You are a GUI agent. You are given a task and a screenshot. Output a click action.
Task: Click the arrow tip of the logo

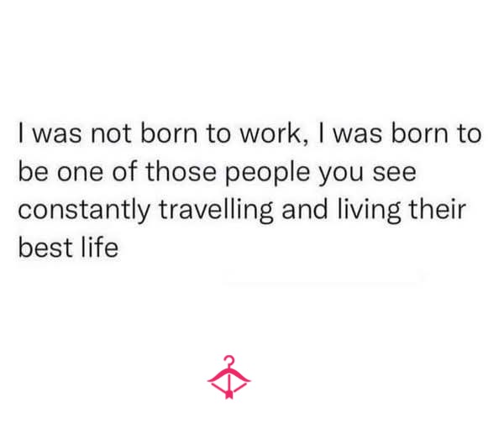point(228,394)
